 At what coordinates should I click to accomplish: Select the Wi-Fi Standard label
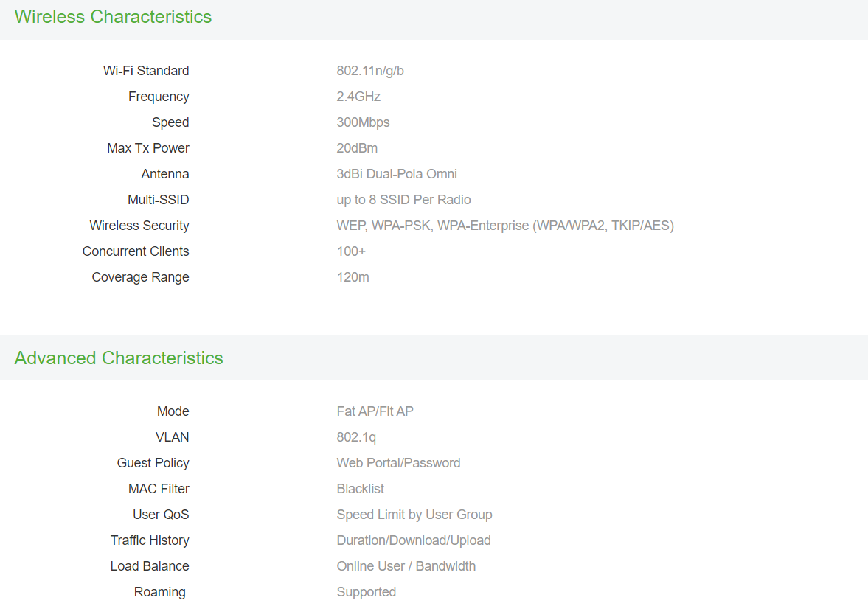point(146,71)
